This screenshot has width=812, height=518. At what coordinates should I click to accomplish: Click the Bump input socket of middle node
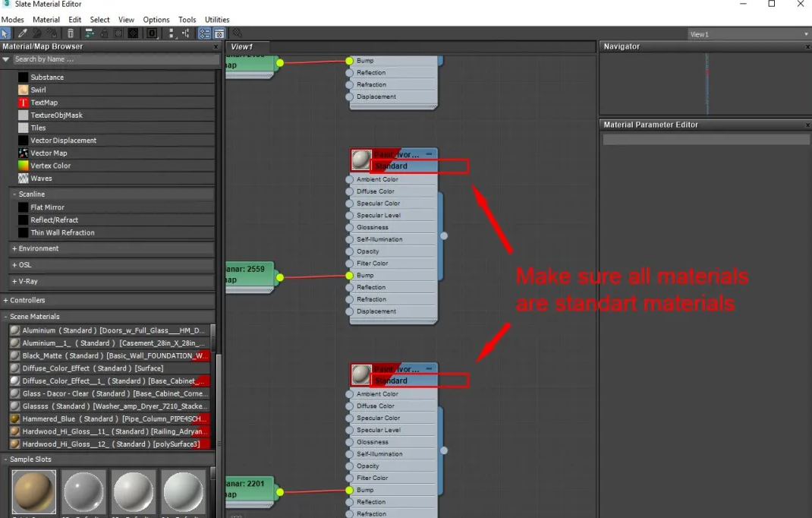click(x=350, y=276)
